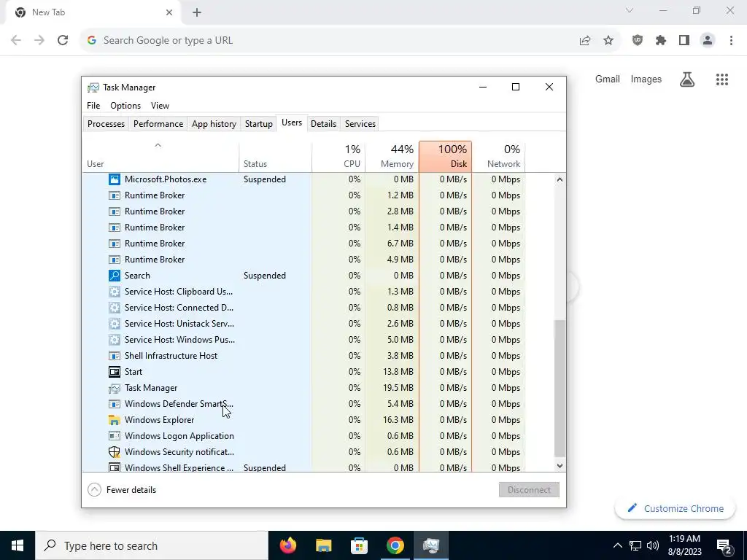Click process list scrollbar up arrow
The image size is (747, 560).
pos(560,179)
